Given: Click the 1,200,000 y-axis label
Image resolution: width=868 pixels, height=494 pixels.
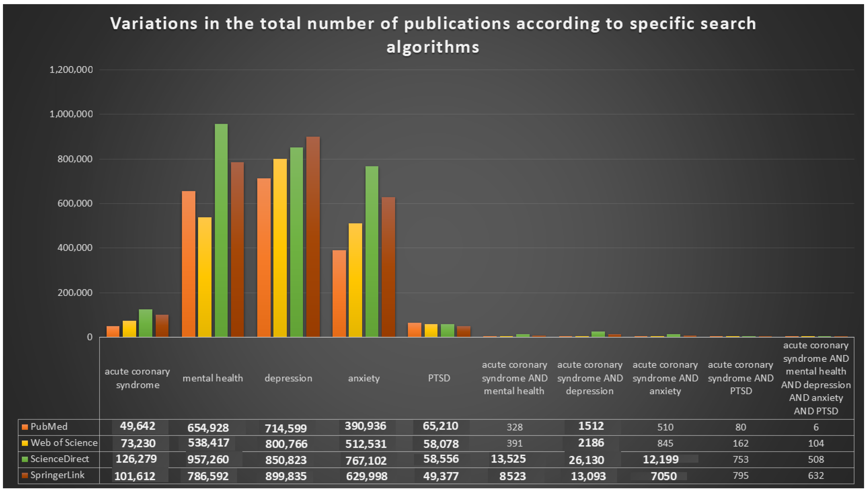Looking at the screenshot, I should [x=71, y=70].
